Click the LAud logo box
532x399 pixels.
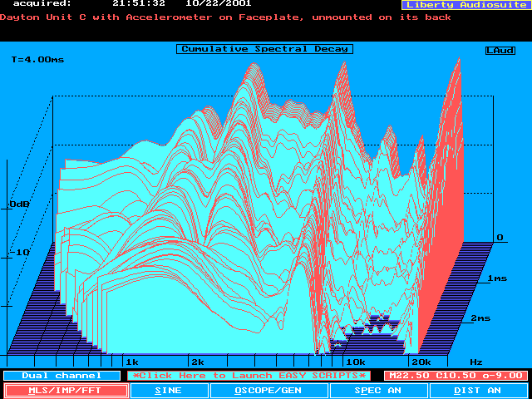click(500, 51)
